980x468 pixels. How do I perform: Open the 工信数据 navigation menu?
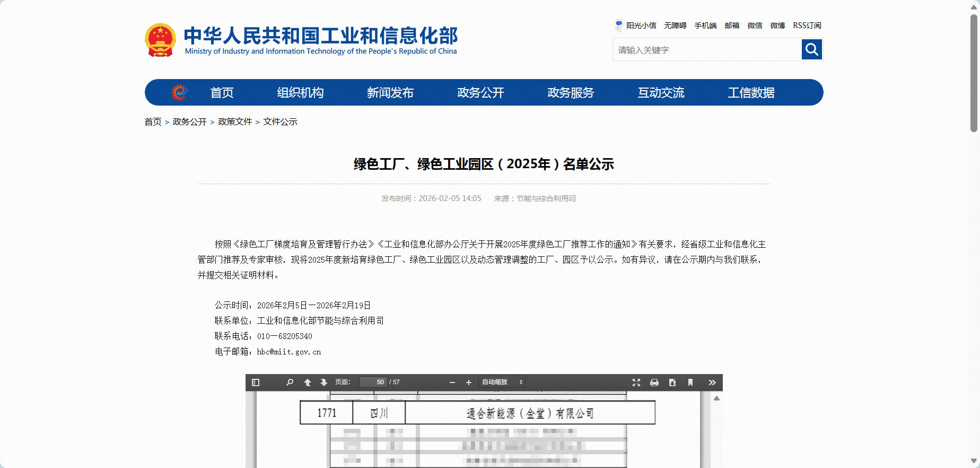[751, 93]
